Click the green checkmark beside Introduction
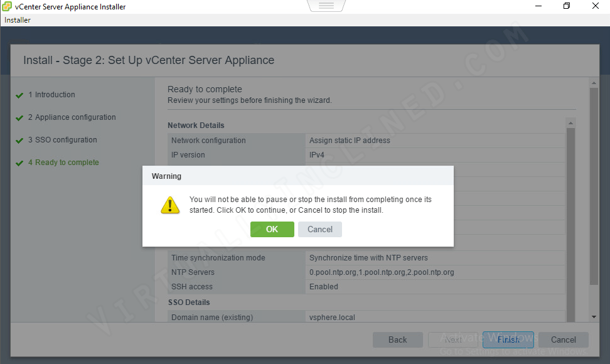 (x=19, y=95)
